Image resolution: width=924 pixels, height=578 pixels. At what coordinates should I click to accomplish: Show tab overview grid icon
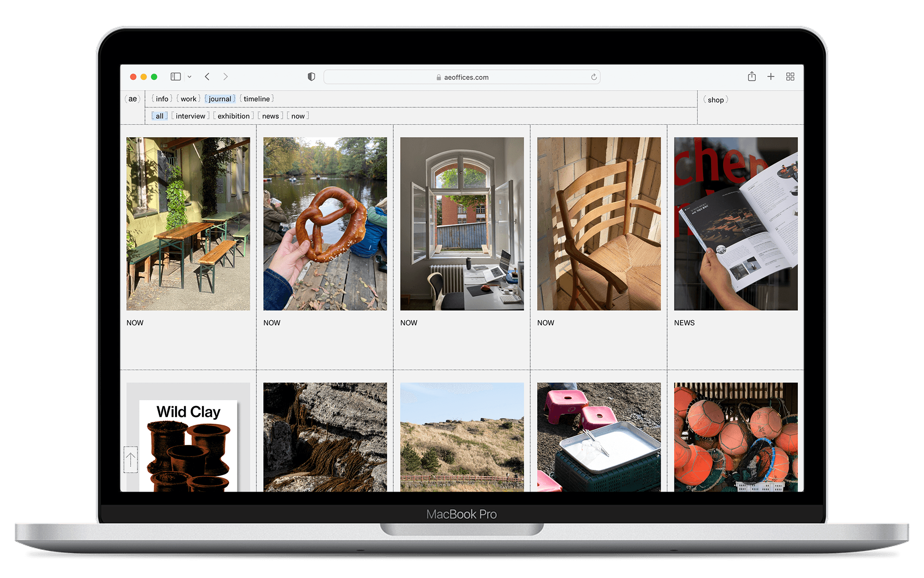[x=790, y=77]
